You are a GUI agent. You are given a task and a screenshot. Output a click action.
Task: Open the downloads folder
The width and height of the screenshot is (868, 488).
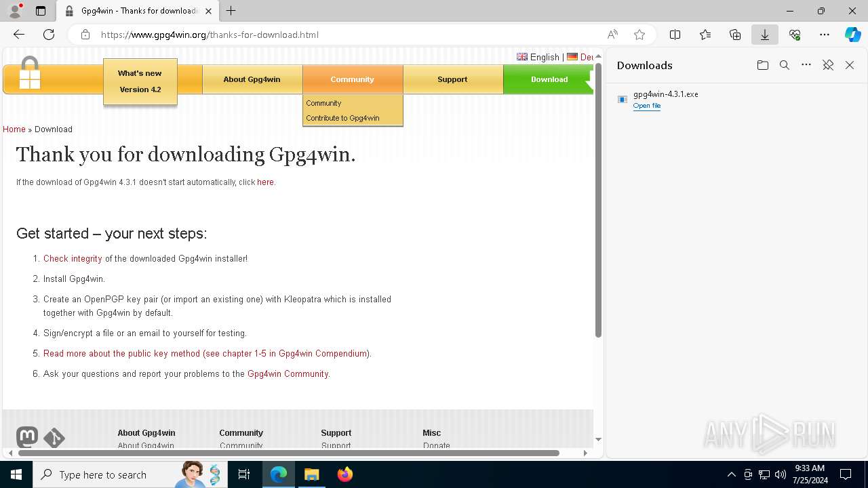[763, 65]
